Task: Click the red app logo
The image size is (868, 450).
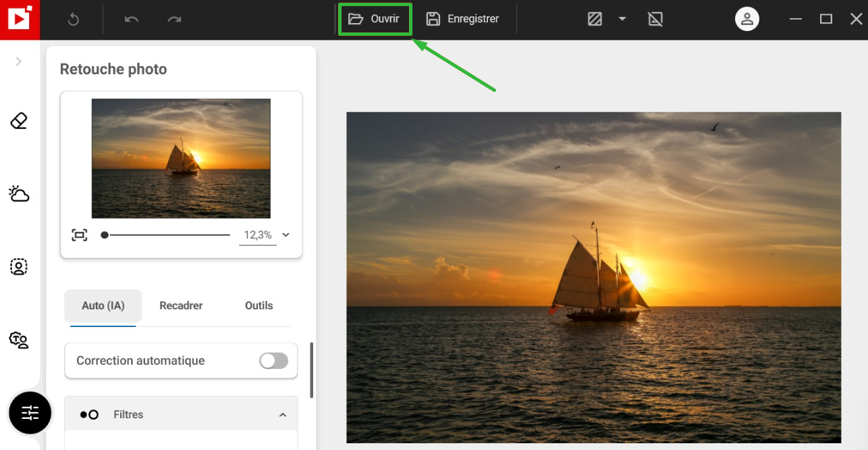Action: click(x=20, y=20)
